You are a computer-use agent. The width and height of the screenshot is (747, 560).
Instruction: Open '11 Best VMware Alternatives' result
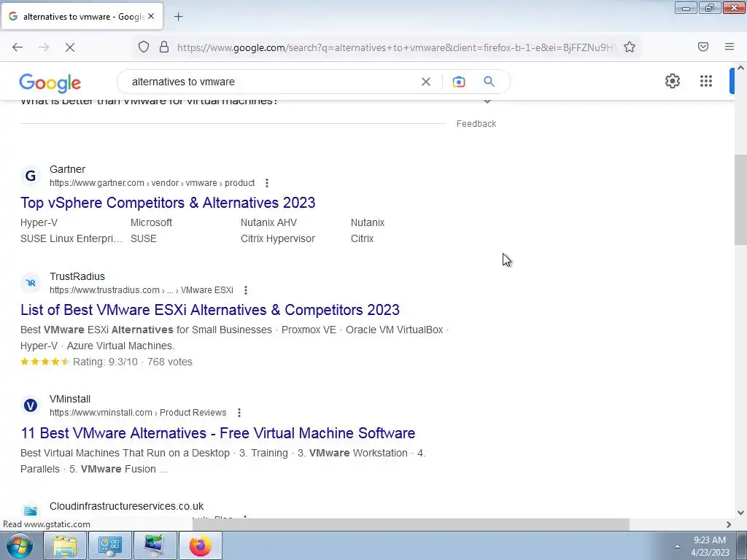pos(217,433)
